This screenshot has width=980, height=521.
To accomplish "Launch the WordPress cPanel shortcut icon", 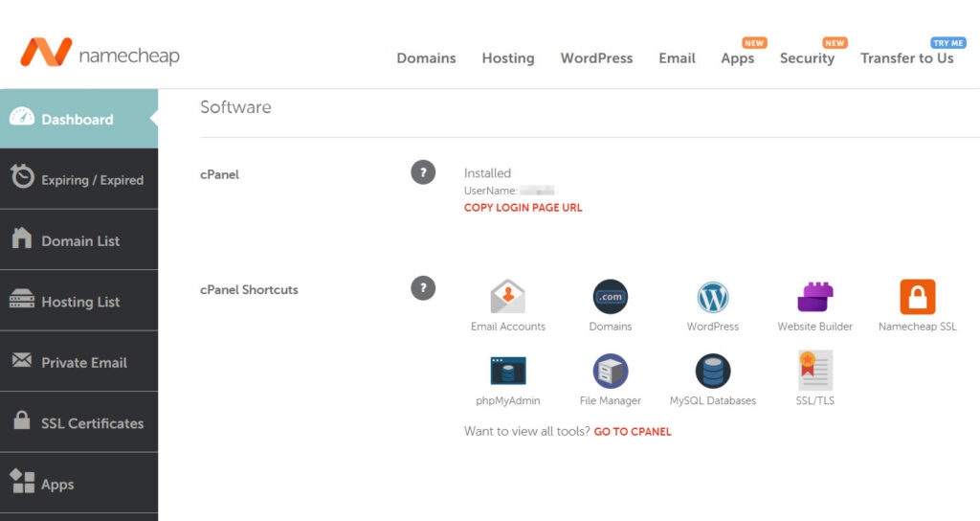I will pyautogui.click(x=712, y=297).
